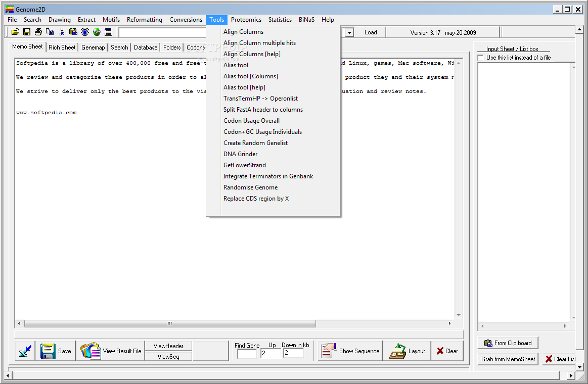Click the floppy disk save toolbar icon
Screen dimensions: 588x384
coord(27,32)
